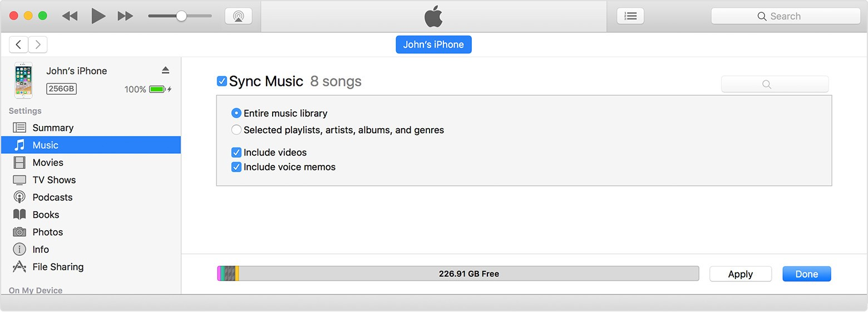Disable Include voice memos checkbox
Viewport: 868px width, 312px height.
point(236,167)
